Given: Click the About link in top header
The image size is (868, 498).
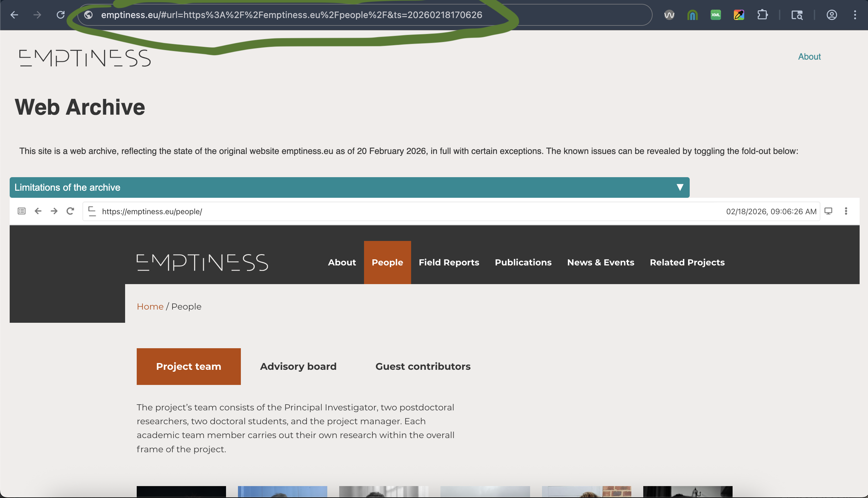Looking at the screenshot, I should [809, 57].
